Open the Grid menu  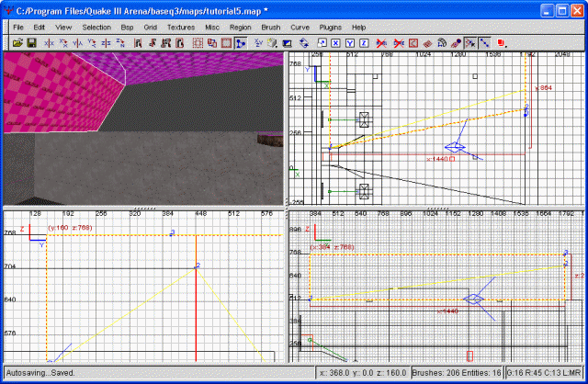click(x=150, y=28)
